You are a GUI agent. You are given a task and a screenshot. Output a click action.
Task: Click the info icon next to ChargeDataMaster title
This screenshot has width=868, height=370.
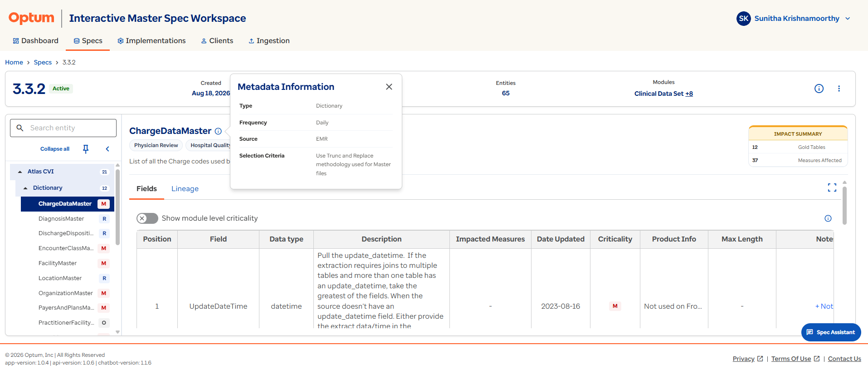218,131
